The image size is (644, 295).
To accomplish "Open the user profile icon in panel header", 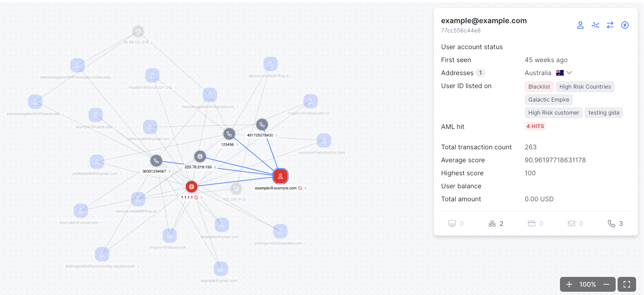I will coord(580,25).
